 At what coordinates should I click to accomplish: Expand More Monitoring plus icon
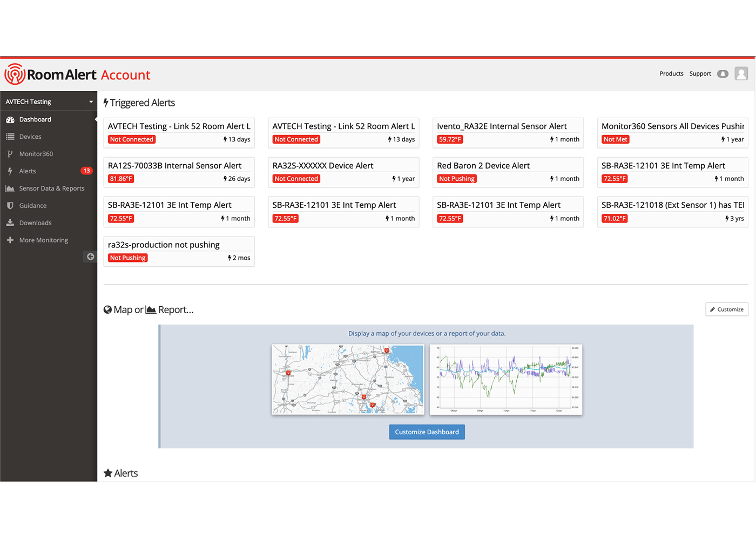coord(10,240)
